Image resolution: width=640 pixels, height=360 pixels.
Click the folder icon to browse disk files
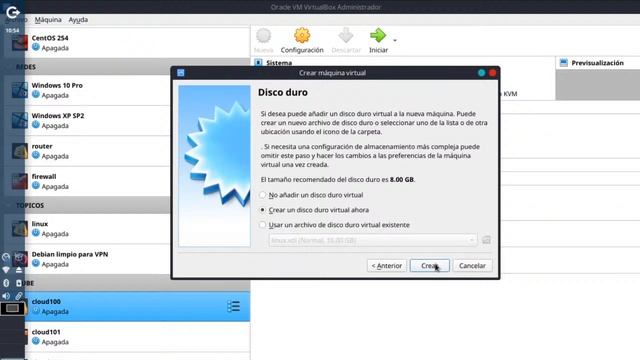486,240
